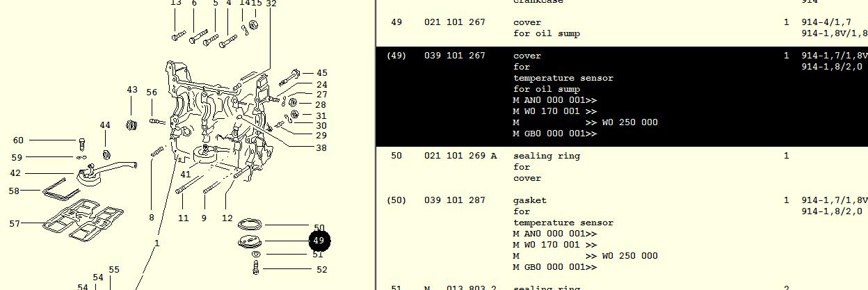
Task: Select the highlighted 039 101 267 cover row
Action: [454, 56]
